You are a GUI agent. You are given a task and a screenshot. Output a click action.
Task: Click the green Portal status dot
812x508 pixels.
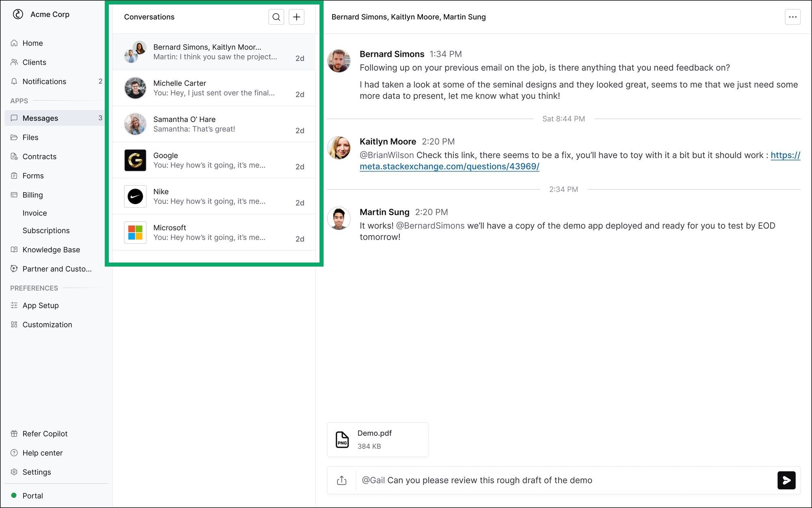[x=14, y=495]
